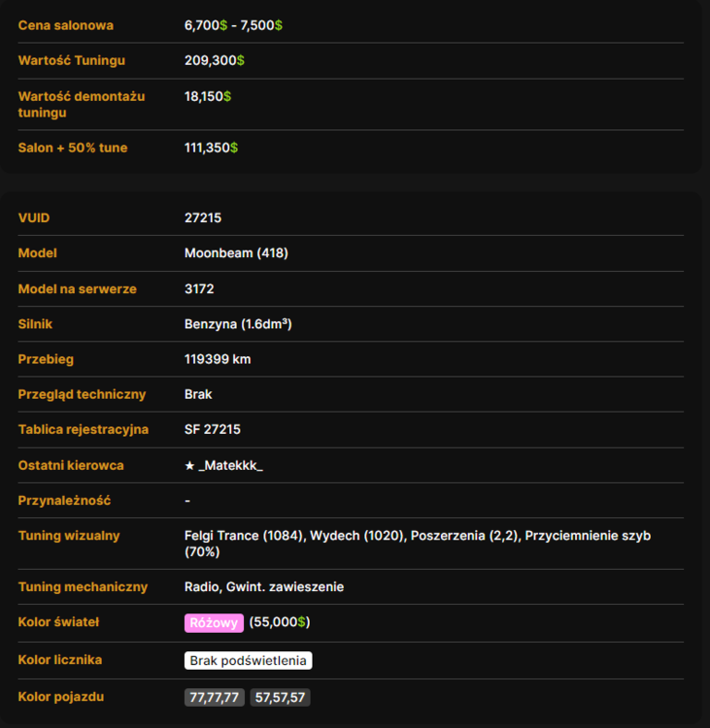Click the Przynależność label
The height and width of the screenshot is (728, 710).
64,501
